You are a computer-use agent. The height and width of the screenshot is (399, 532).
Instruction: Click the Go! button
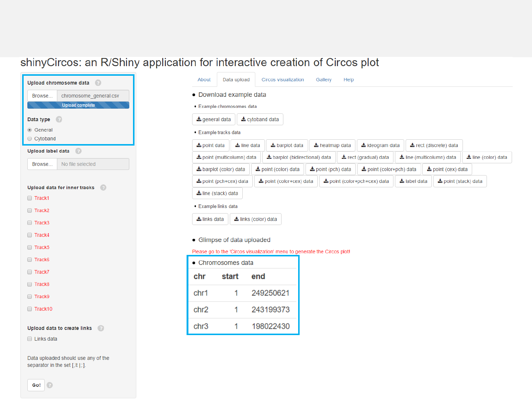(36, 385)
